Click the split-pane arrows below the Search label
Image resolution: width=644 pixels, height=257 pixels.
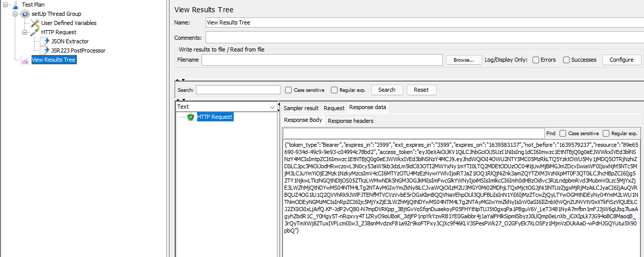[180, 99]
